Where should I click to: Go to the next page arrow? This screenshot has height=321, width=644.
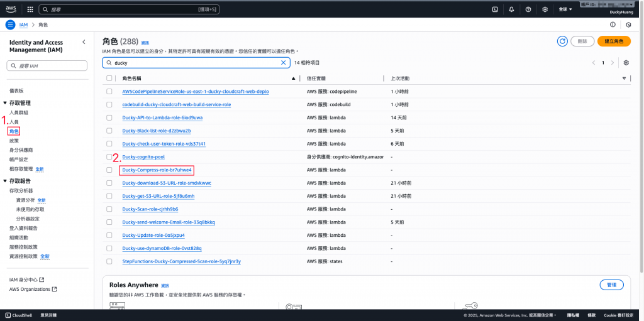point(613,63)
